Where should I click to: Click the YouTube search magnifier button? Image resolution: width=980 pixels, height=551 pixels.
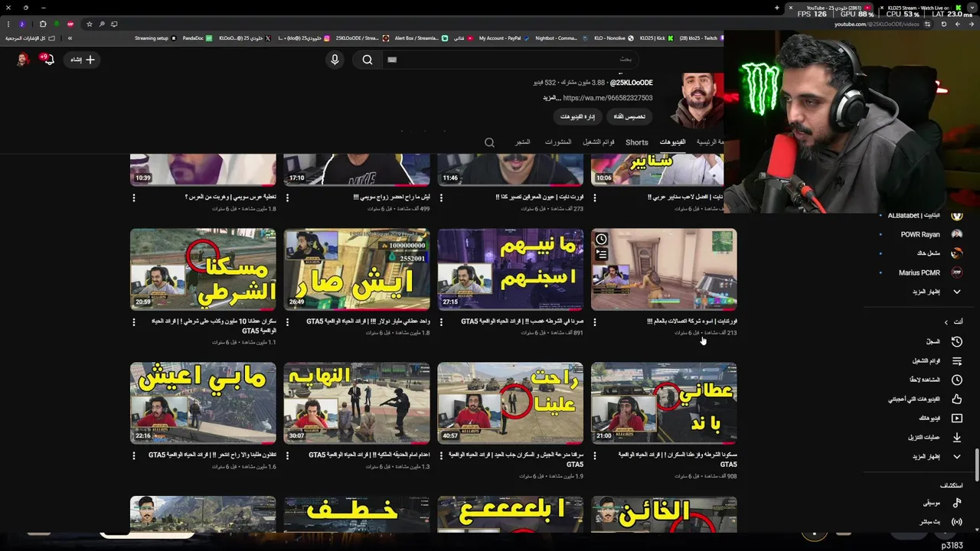(367, 60)
